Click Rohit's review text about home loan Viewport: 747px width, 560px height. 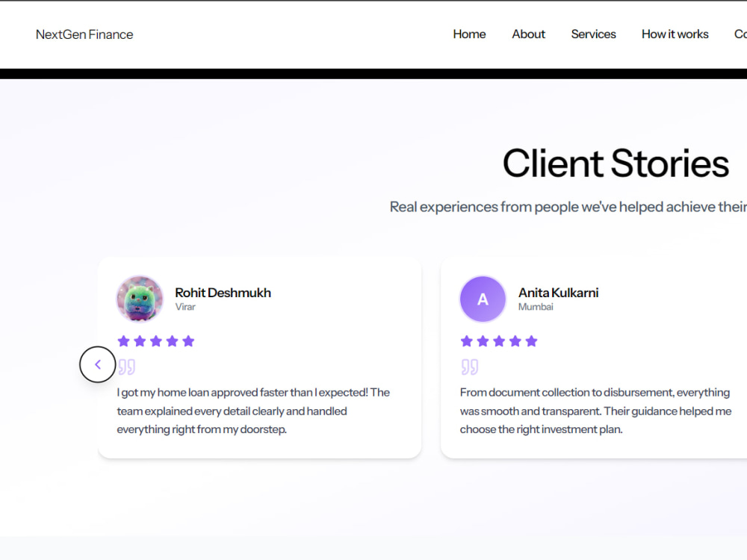click(253, 411)
